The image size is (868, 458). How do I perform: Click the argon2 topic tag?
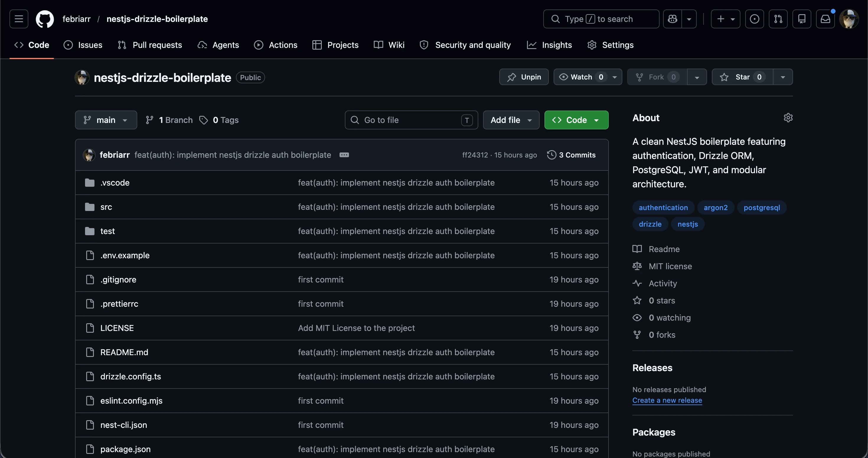[716, 207]
